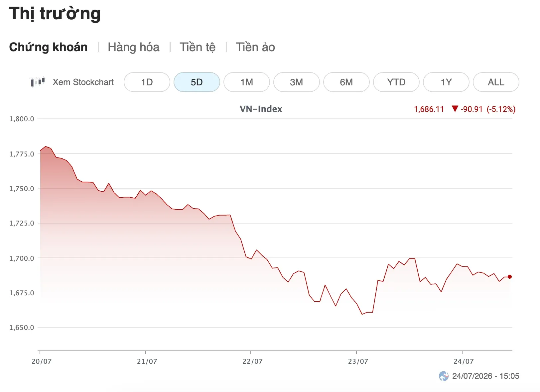Switch to the Tiền tệ tab

pos(198,47)
